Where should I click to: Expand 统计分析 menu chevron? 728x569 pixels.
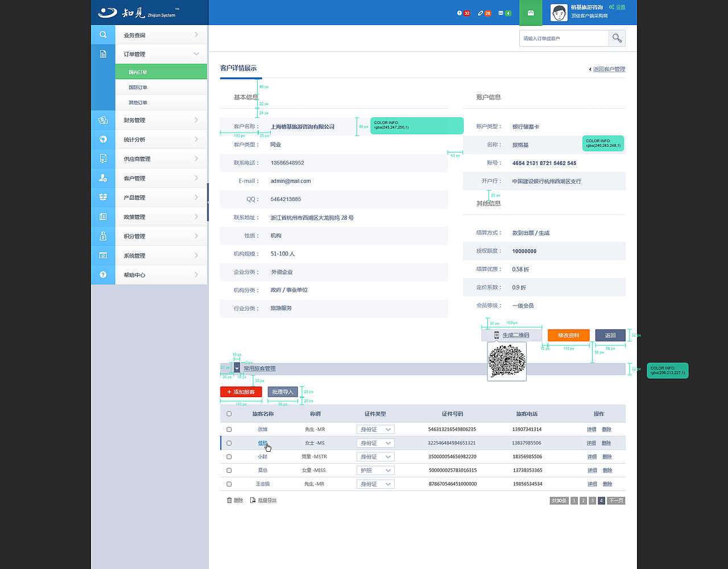[196, 139]
